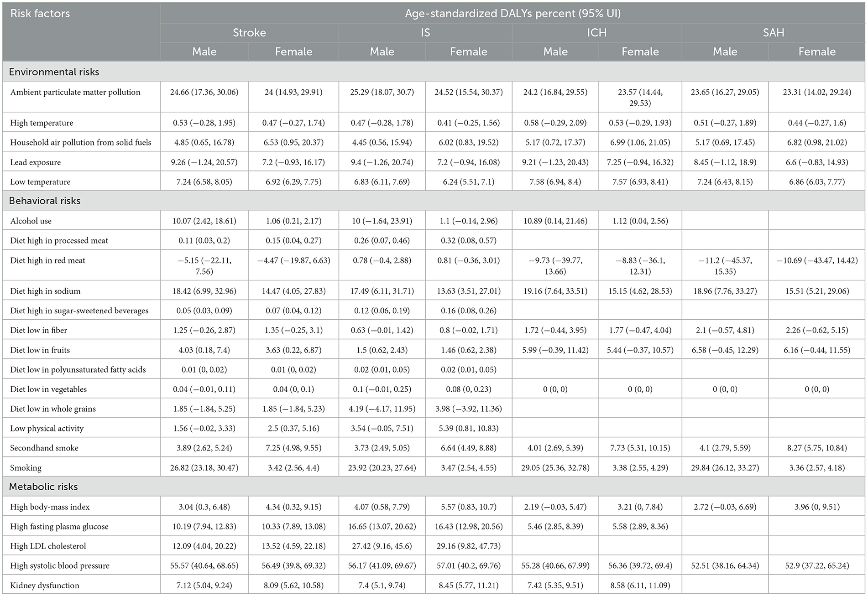The width and height of the screenshot is (868, 596).
Task: Click the 'Environmental risks' section row
Action: tap(54, 72)
